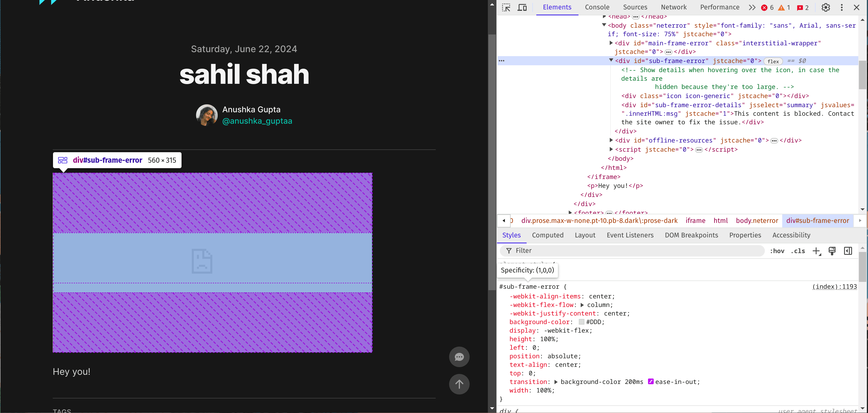Viewport: 868px width, 413px height.
Task: Expand the offline-resources div node
Action: coord(611,140)
